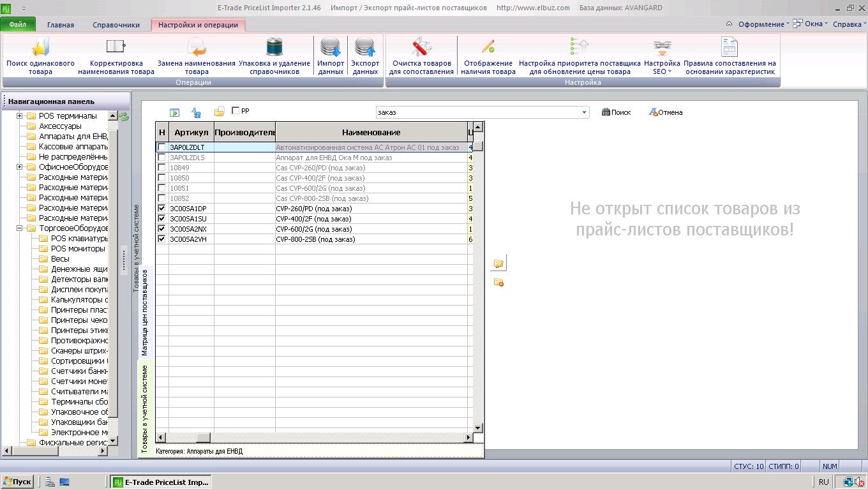868x490 pixels.
Task: Click the Отмена cancel search button
Action: pyautogui.click(x=666, y=112)
